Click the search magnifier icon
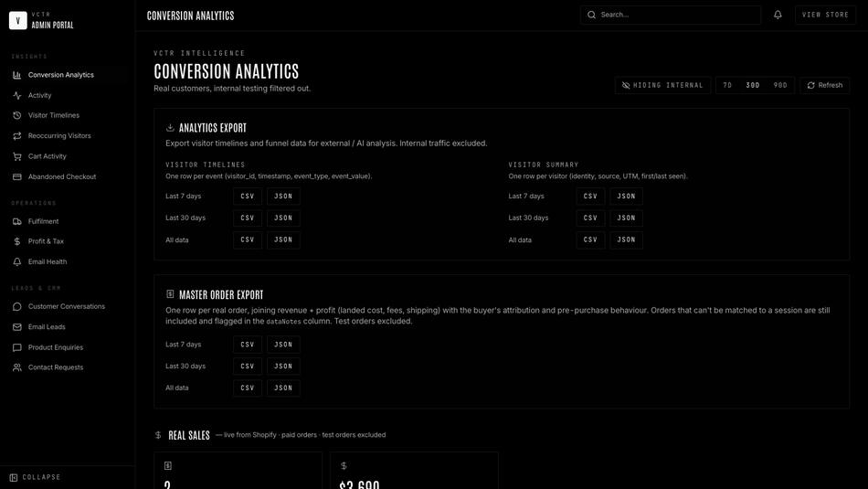This screenshot has height=489, width=868. coord(592,15)
